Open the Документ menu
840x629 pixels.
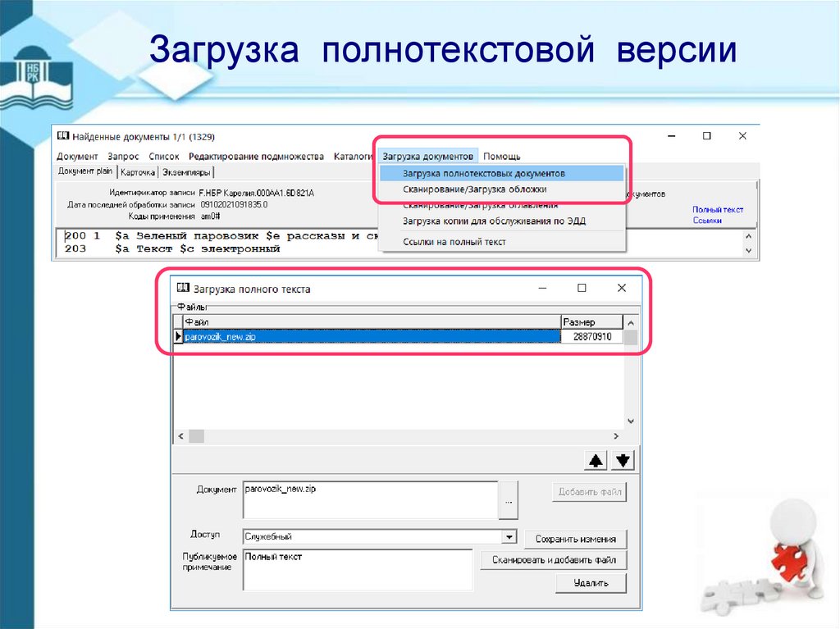(x=77, y=157)
